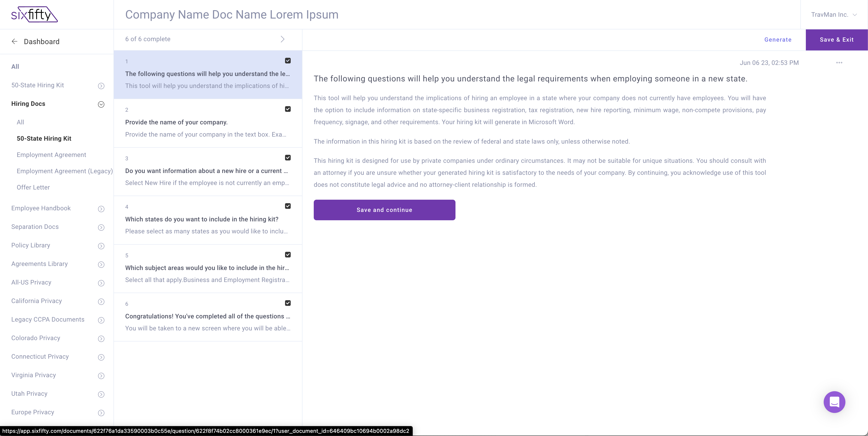Image resolution: width=868 pixels, height=436 pixels.
Task: Collapse the Hiring Docs section
Action: tap(101, 104)
